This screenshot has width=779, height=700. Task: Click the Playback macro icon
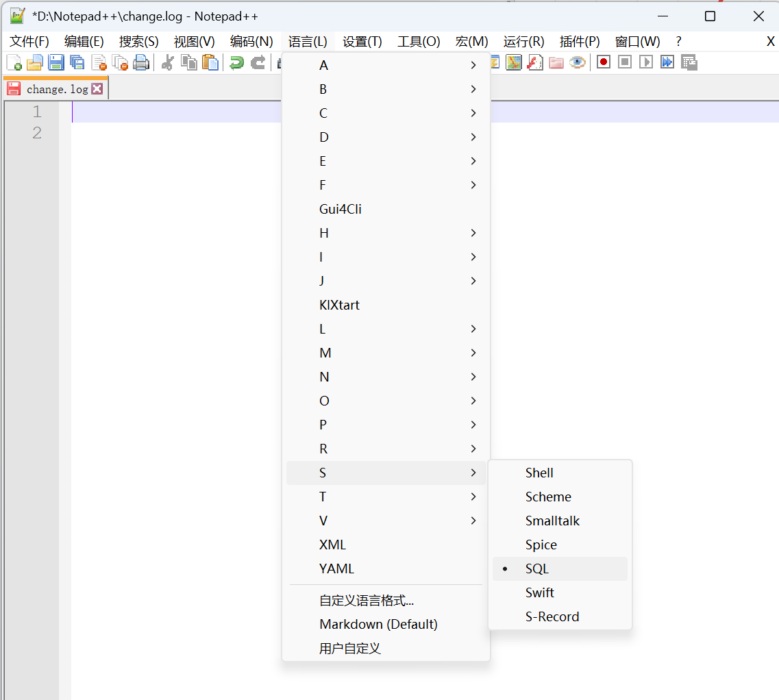click(x=646, y=62)
